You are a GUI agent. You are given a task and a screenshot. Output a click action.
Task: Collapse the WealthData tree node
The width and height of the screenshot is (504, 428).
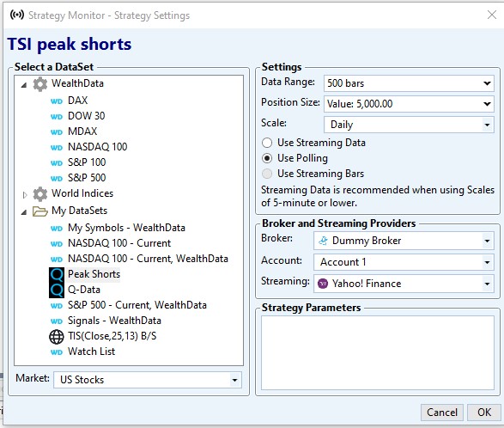pos(24,85)
